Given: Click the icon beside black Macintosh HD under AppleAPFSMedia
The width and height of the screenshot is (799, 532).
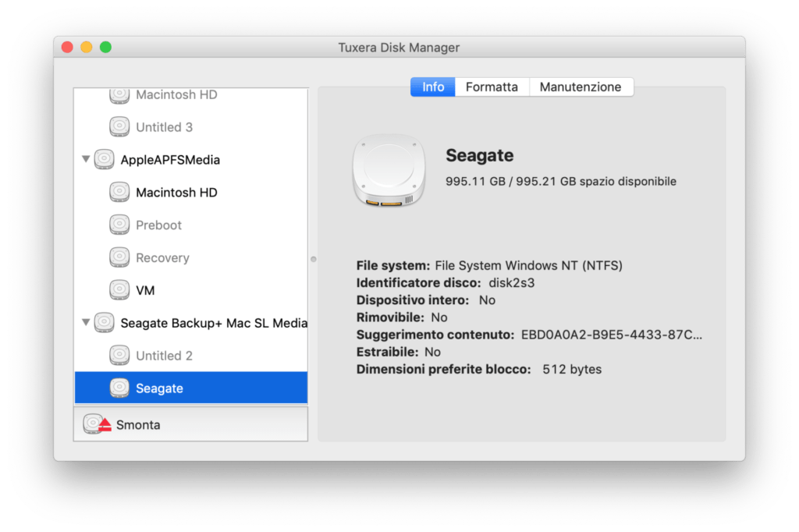Looking at the screenshot, I should pyautogui.click(x=119, y=192).
